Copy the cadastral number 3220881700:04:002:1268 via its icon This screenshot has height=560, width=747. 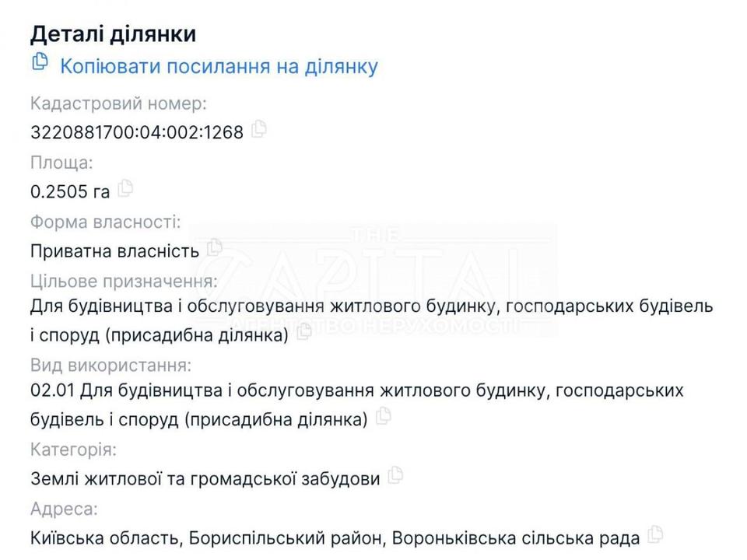259,129
